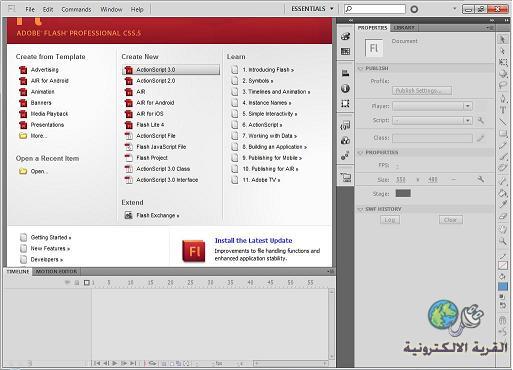513x370 pixels.
Task: Toggle lock all layers in timeline
Action: [x=77, y=283]
